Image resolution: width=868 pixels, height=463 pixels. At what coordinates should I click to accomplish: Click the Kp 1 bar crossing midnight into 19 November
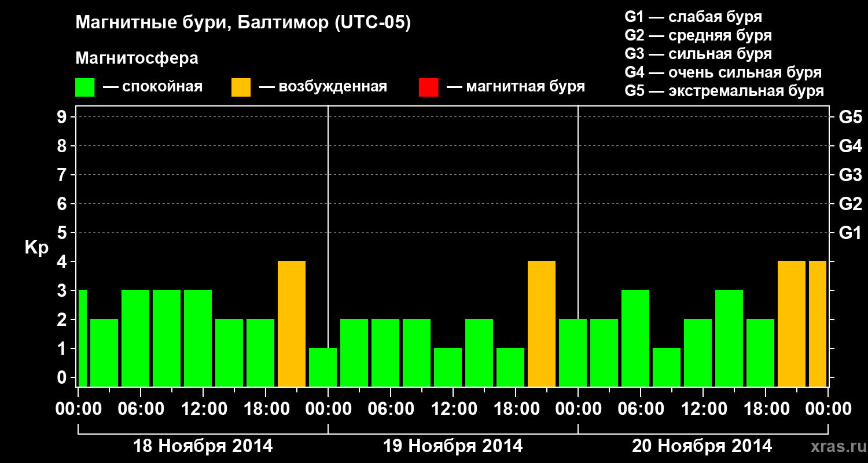coord(323,368)
